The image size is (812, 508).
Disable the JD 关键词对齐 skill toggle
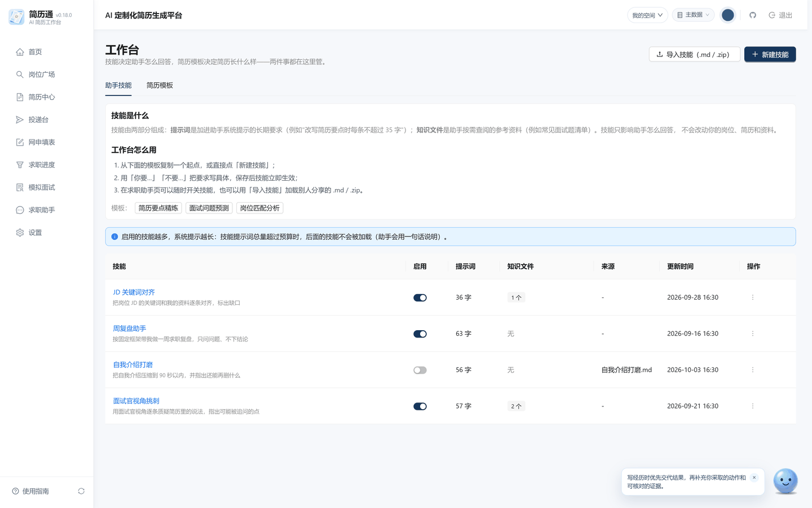point(420,297)
